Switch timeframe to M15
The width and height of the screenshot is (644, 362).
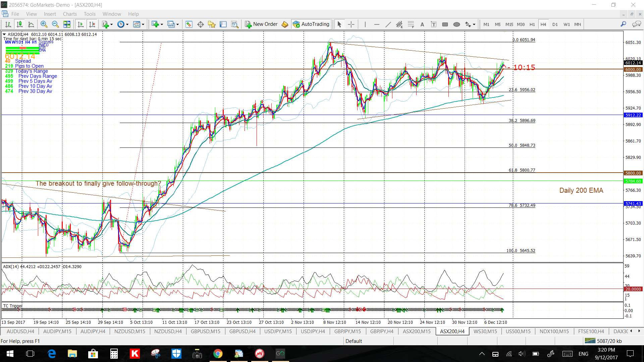(x=509, y=24)
